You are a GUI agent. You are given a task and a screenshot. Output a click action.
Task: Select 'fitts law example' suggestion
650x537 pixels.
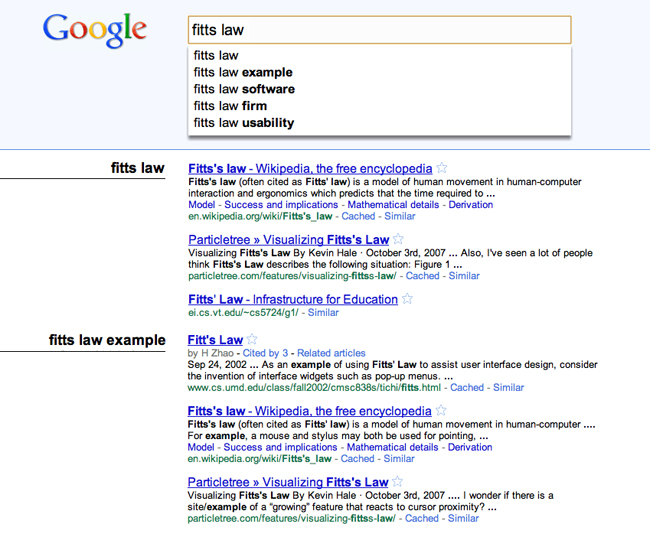[243, 72]
